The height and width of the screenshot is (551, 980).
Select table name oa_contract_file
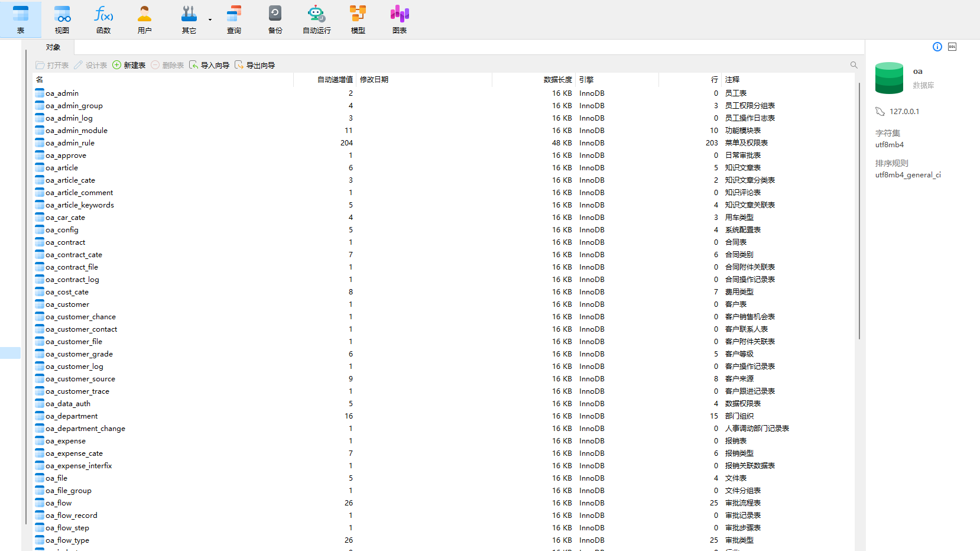72,267
